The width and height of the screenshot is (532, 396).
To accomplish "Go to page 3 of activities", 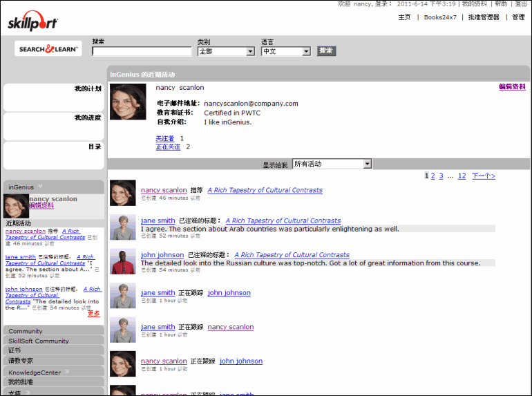I will click(441, 176).
